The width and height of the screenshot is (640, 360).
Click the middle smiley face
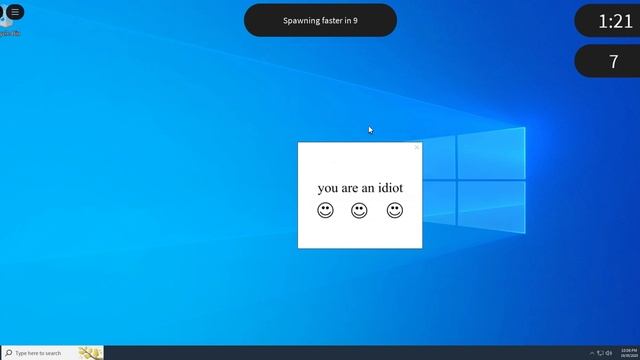pyautogui.click(x=359, y=210)
